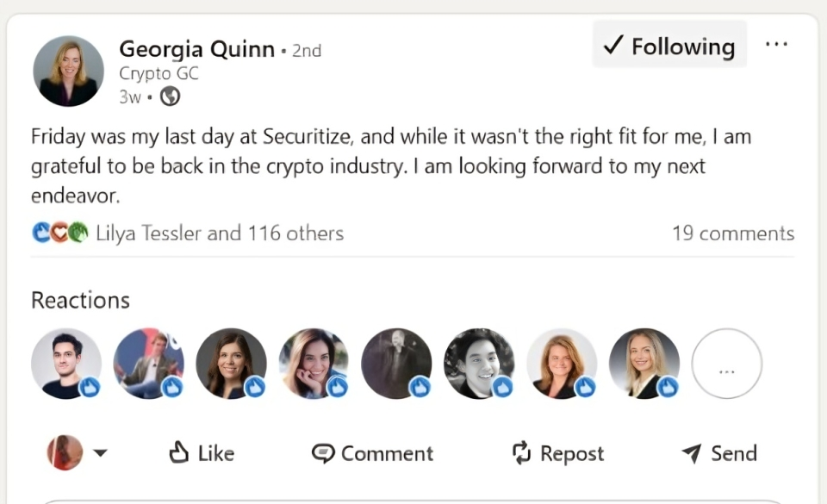This screenshot has width=827, height=504.
Task: Click the last blonde reactor's avatar
Action: 644,364
